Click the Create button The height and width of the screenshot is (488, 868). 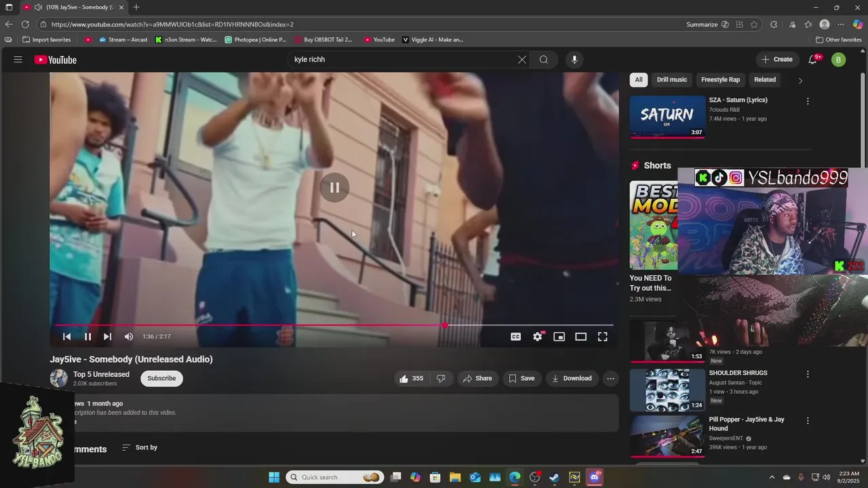click(776, 60)
